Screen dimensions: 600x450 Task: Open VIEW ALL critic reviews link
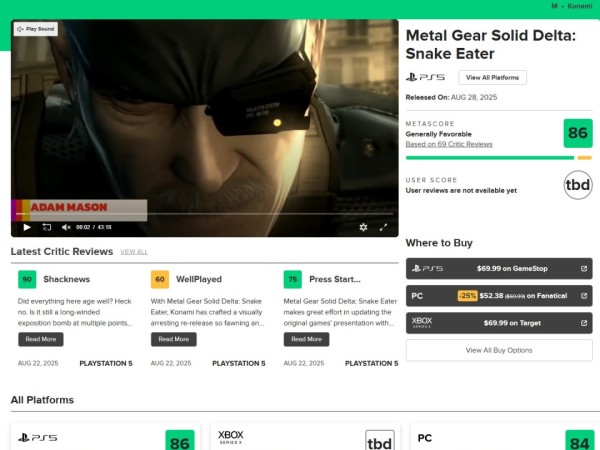point(134,252)
